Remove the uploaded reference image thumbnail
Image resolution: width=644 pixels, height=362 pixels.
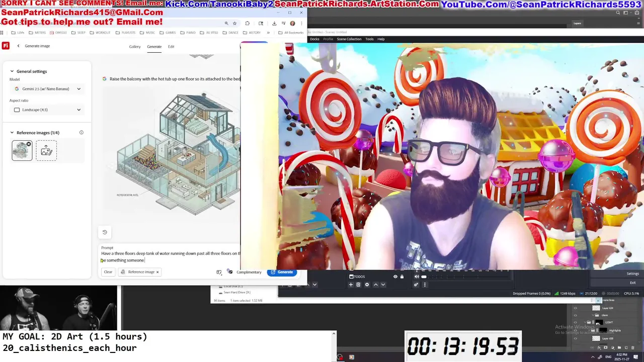(29, 144)
